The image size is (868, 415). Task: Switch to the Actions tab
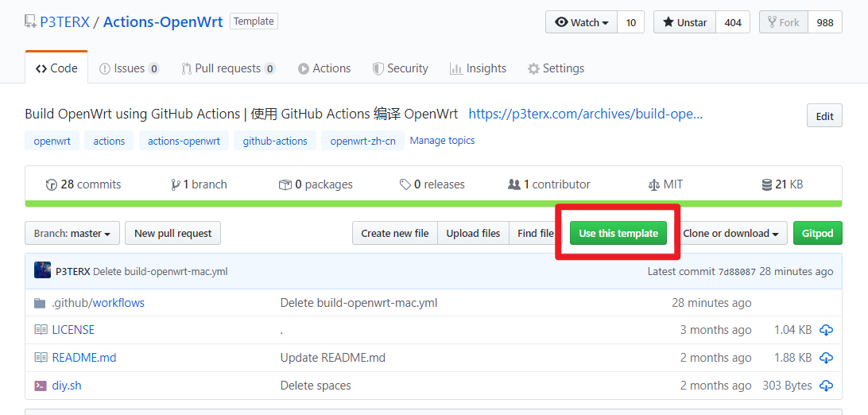click(x=324, y=68)
